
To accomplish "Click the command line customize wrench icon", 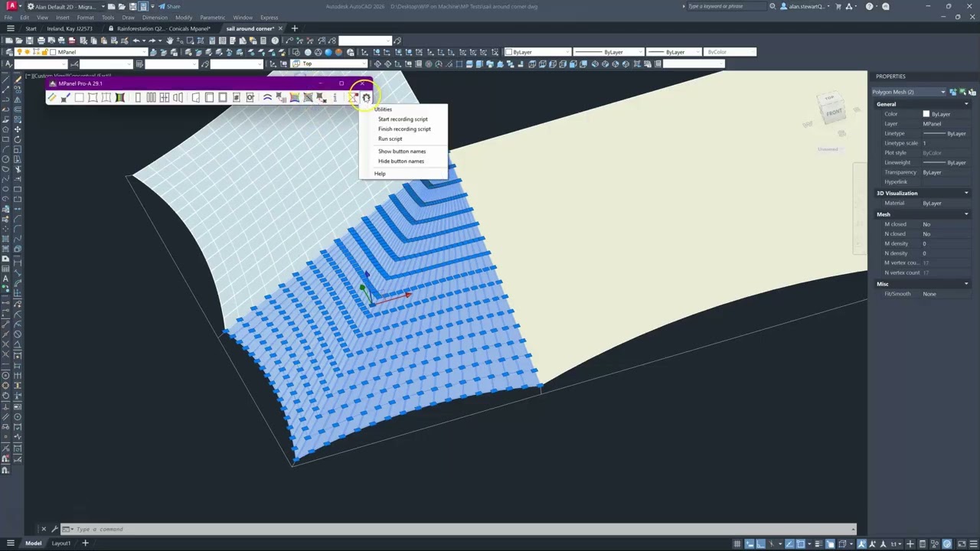I will coord(55,529).
